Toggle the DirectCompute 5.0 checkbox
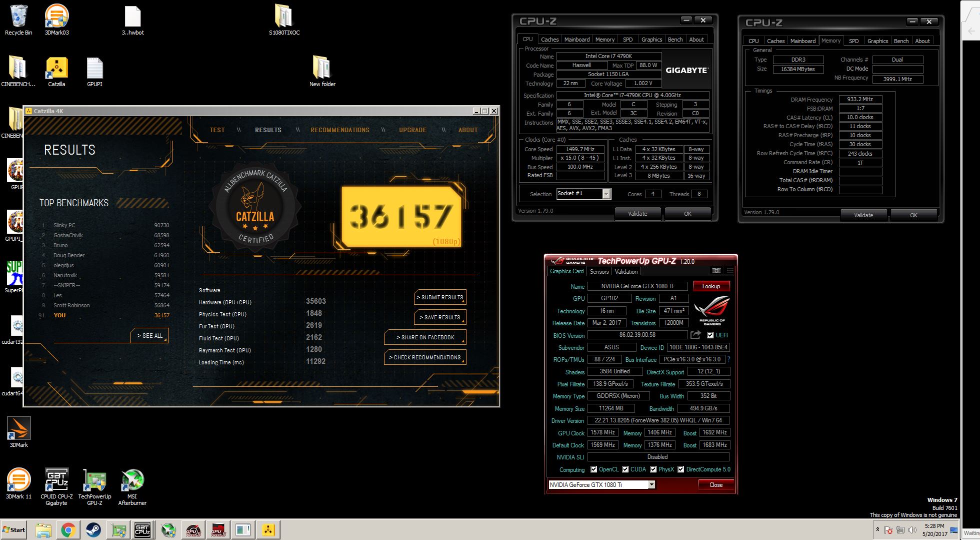The image size is (980, 540). pos(680,469)
